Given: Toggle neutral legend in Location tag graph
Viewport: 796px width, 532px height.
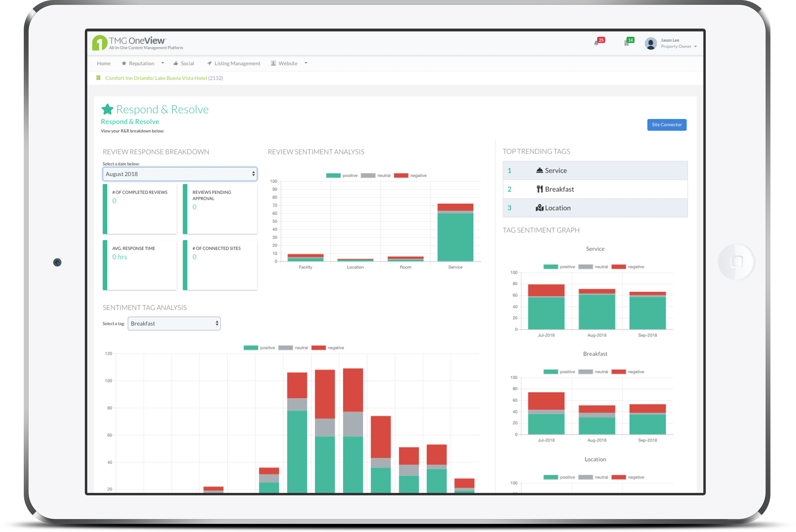Looking at the screenshot, I should click(x=593, y=477).
